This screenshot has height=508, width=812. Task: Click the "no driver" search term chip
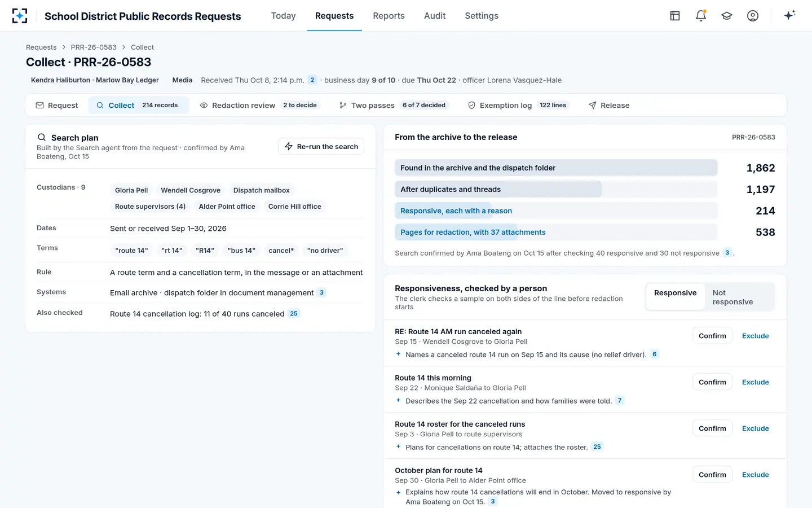point(325,250)
